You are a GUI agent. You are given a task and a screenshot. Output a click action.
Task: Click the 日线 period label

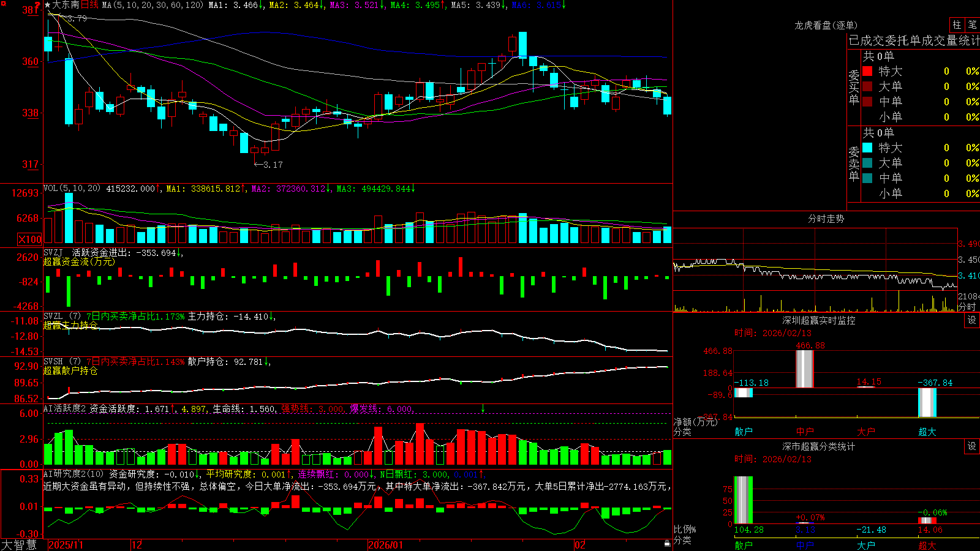(x=89, y=5)
